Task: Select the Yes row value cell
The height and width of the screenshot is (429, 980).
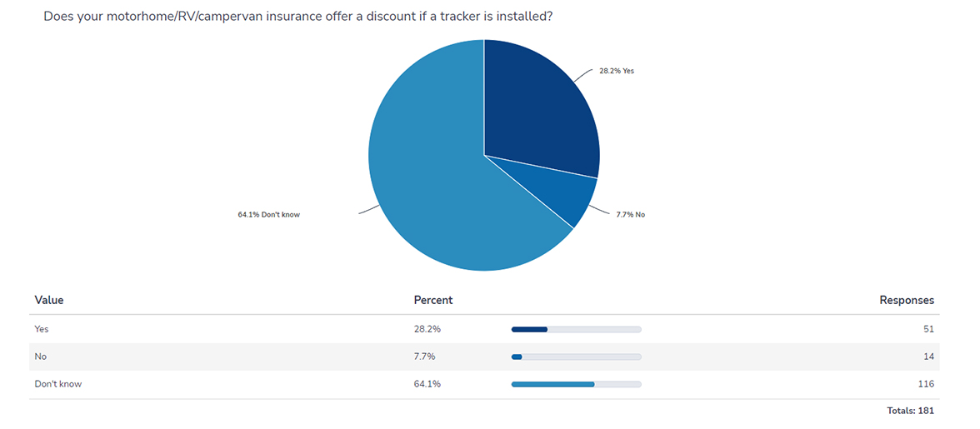Action: pos(42,329)
